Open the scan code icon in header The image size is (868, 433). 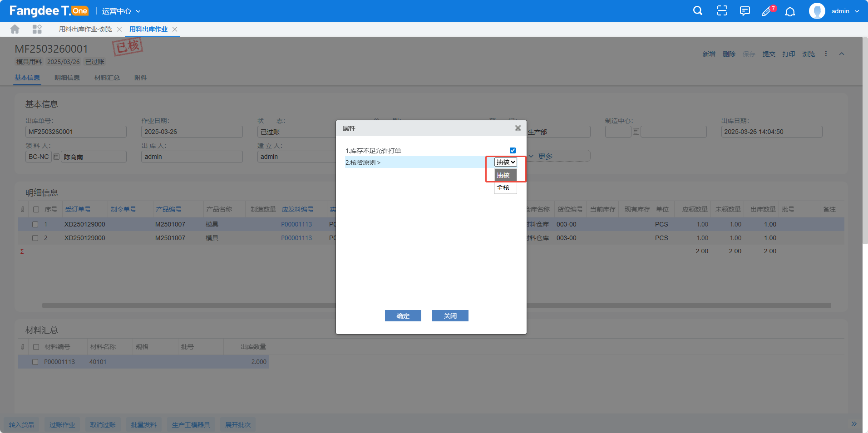click(x=722, y=11)
